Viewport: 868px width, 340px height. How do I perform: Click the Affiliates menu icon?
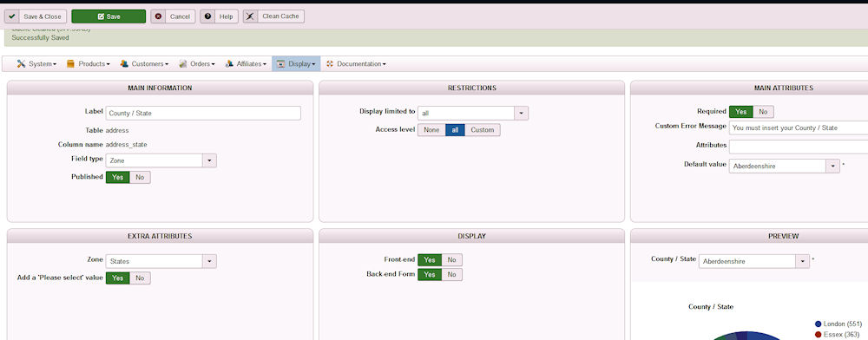229,63
